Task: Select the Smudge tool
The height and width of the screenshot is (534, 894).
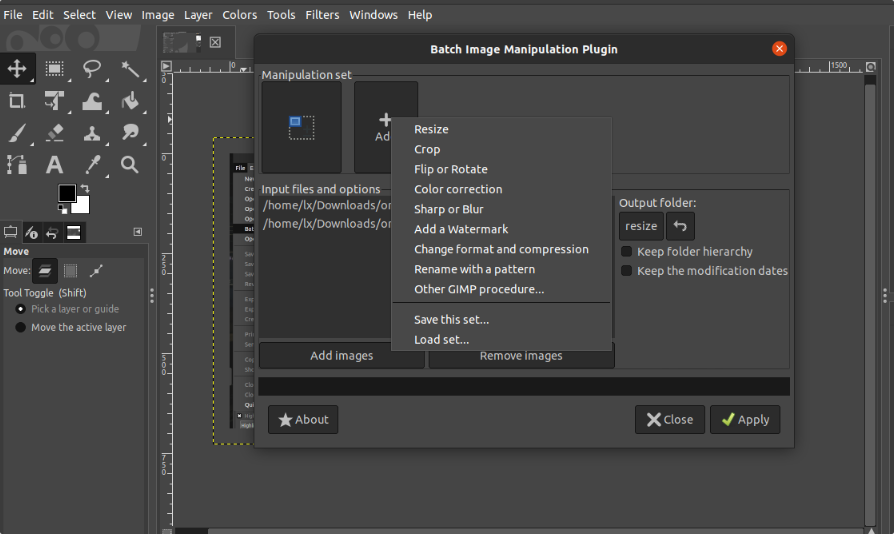Action: pyautogui.click(x=130, y=133)
